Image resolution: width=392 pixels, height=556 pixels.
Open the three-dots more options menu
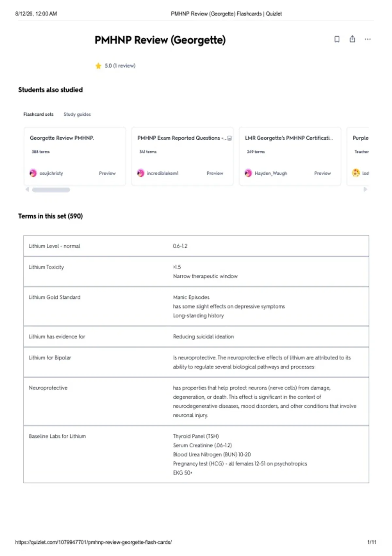pyautogui.click(x=367, y=39)
